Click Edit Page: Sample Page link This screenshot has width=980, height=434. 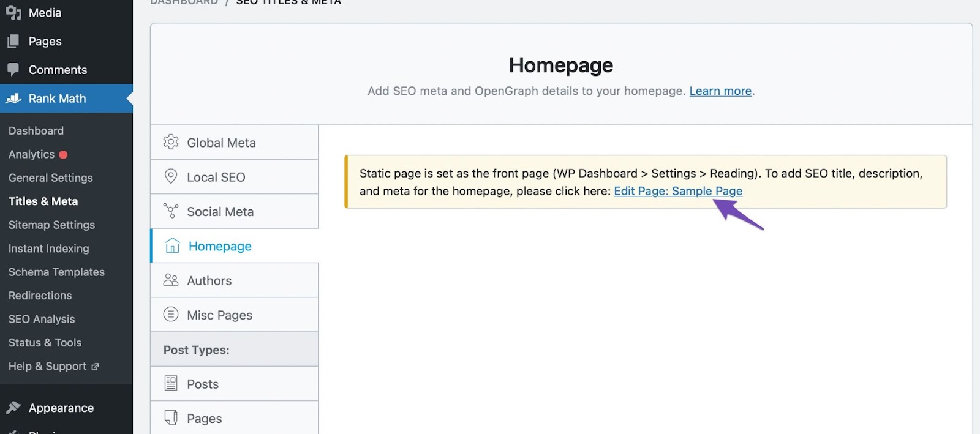tap(678, 191)
